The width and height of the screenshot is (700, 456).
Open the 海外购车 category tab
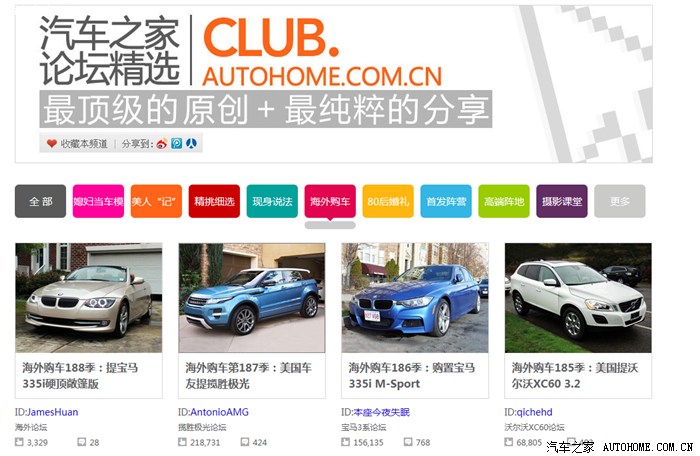click(x=330, y=201)
